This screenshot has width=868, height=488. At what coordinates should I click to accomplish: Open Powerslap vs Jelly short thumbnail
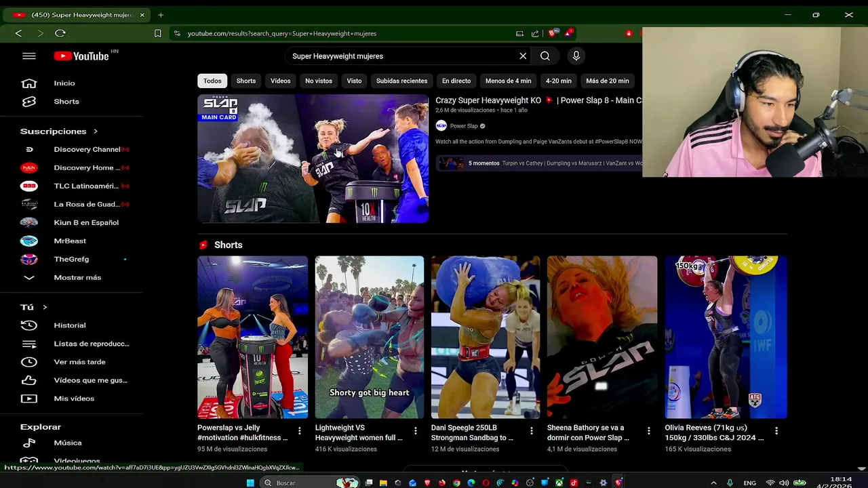pos(252,338)
